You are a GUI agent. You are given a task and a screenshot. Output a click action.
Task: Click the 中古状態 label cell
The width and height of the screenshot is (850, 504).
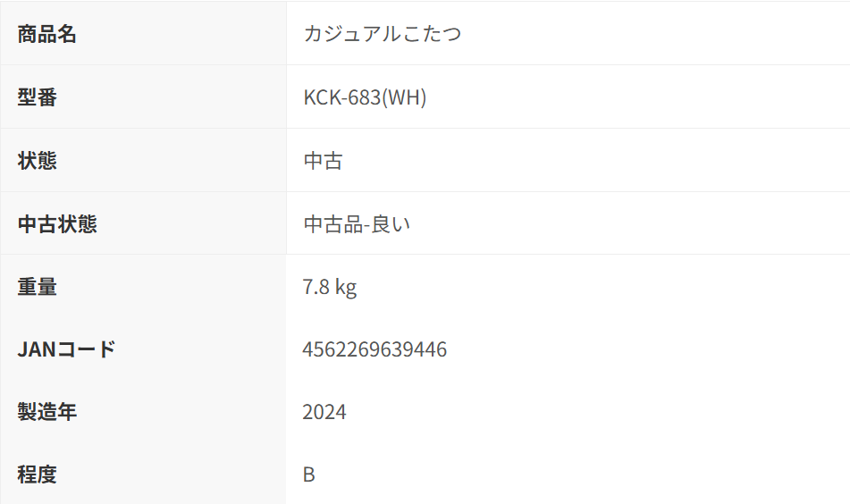click(x=57, y=224)
